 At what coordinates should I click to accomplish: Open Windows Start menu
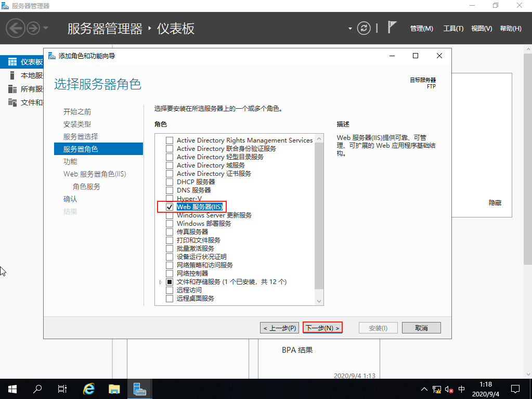(x=12, y=389)
